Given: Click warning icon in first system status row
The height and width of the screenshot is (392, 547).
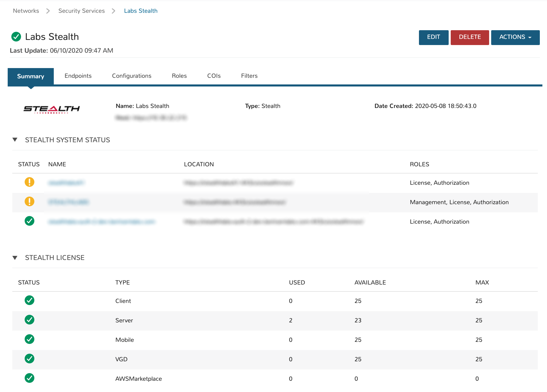Looking at the screenshot, I should [x=29, y=182].
